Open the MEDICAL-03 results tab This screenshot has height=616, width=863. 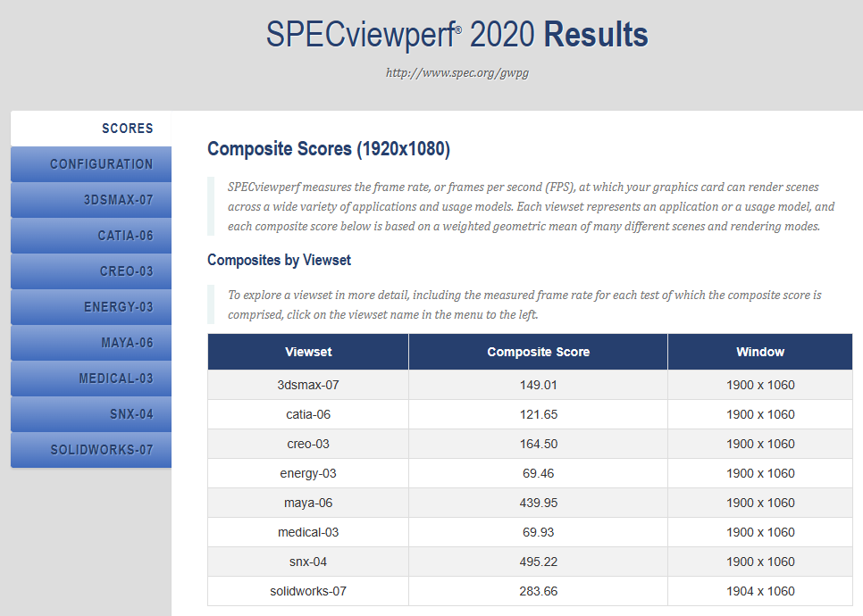point(115,379)
